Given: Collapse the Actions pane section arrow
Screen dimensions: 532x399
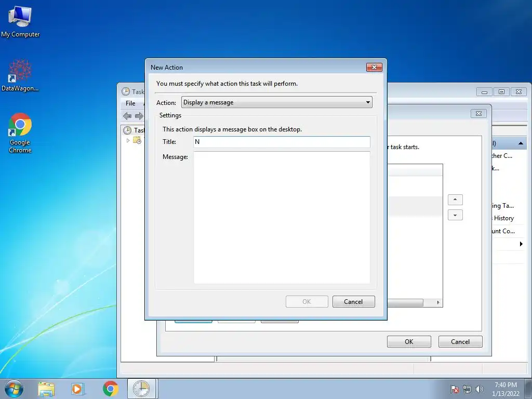Looking at the screenshot, I should point(521,143).
